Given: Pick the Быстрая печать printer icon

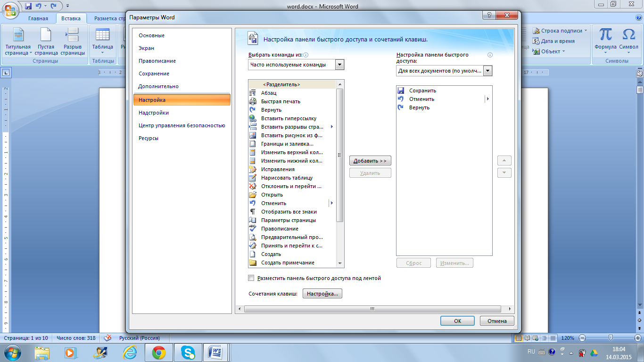Looking at the screenshot, I should coord(252,101).
